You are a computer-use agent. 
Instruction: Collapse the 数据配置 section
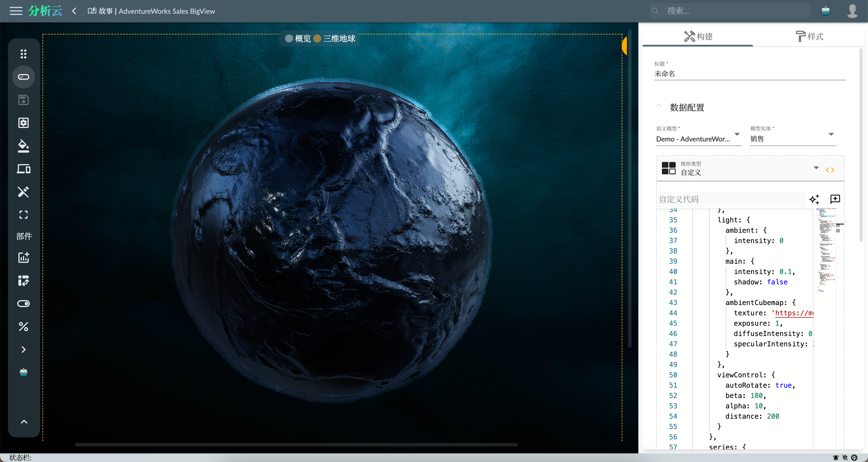[x=659, y=106]
